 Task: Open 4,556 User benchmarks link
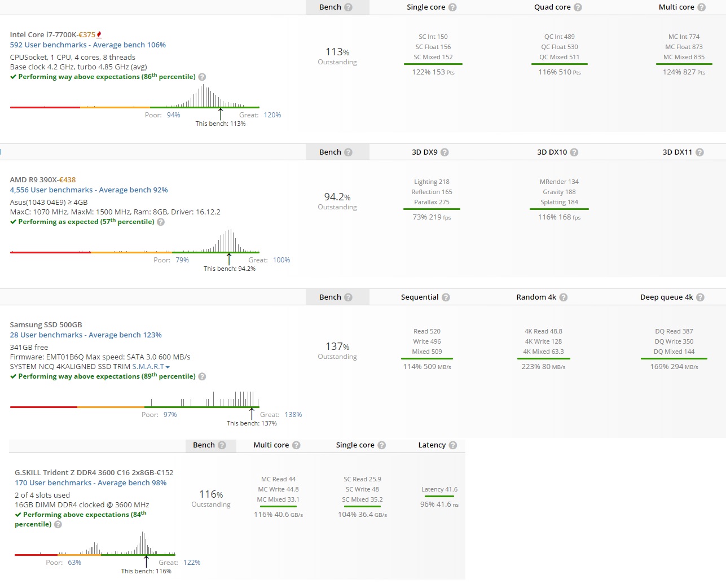89,190
